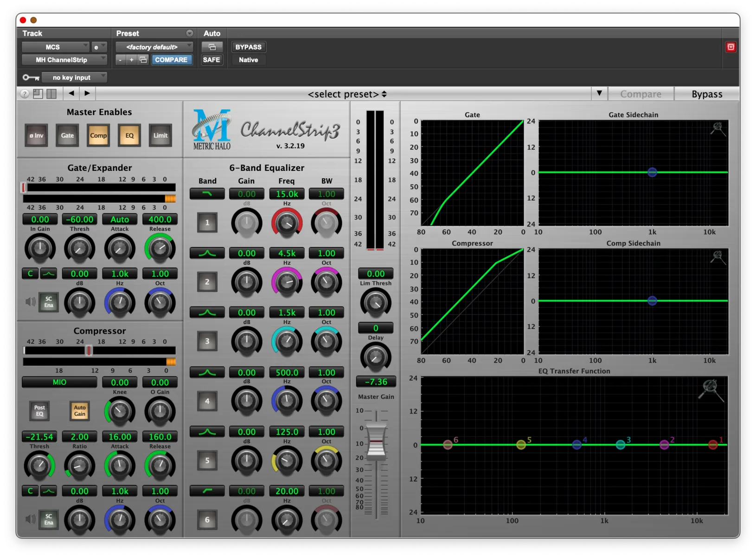
Task: Click EQ band 1 filter shape icon
Action: (207, 194)
